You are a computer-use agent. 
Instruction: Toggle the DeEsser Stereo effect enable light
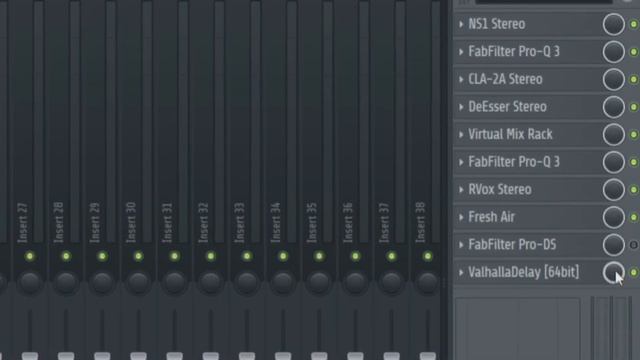[x=634, y=107]
